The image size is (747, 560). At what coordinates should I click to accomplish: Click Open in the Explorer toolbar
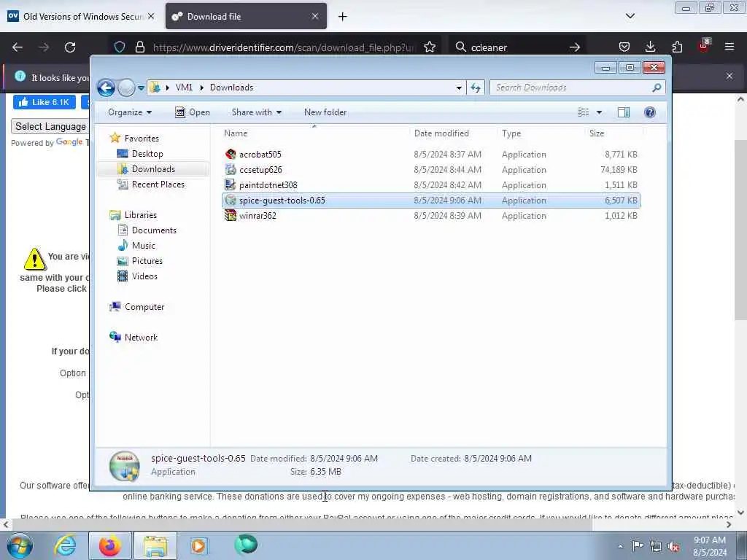tap(193, 112)
